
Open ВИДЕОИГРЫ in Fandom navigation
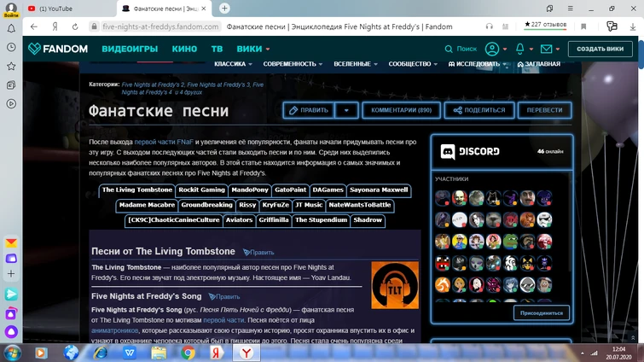click(x=130, y=49)
